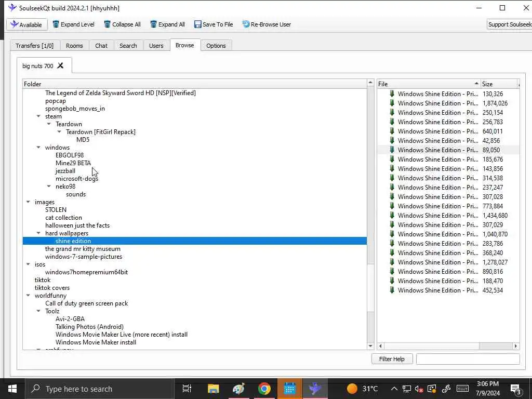532x399 pixels.
Task: Collapse the hard wallpapers folder arrow
Action: point(38,233)
